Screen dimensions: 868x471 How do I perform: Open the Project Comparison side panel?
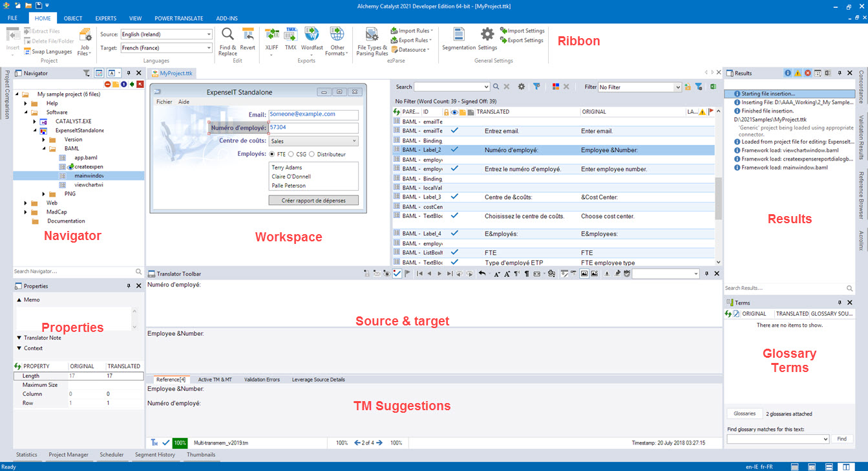pyautogui.click(x=6, y=94)
